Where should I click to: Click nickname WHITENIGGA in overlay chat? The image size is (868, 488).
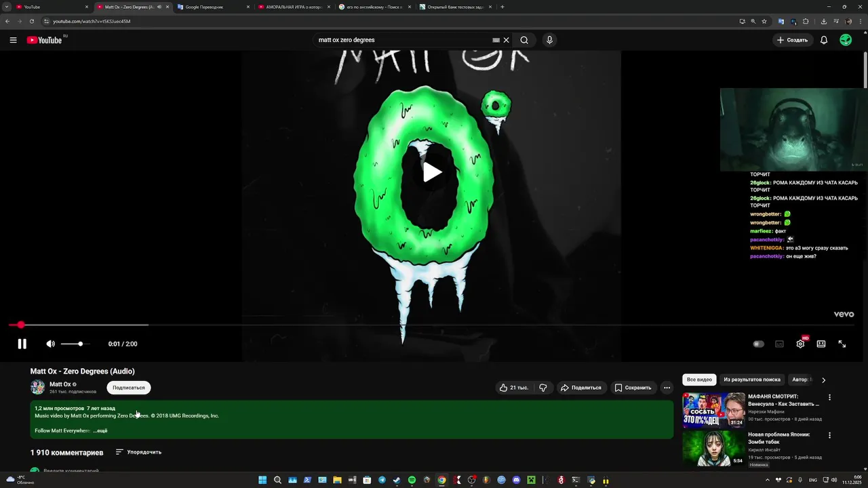pyautogui.click(x=766, y=248)
